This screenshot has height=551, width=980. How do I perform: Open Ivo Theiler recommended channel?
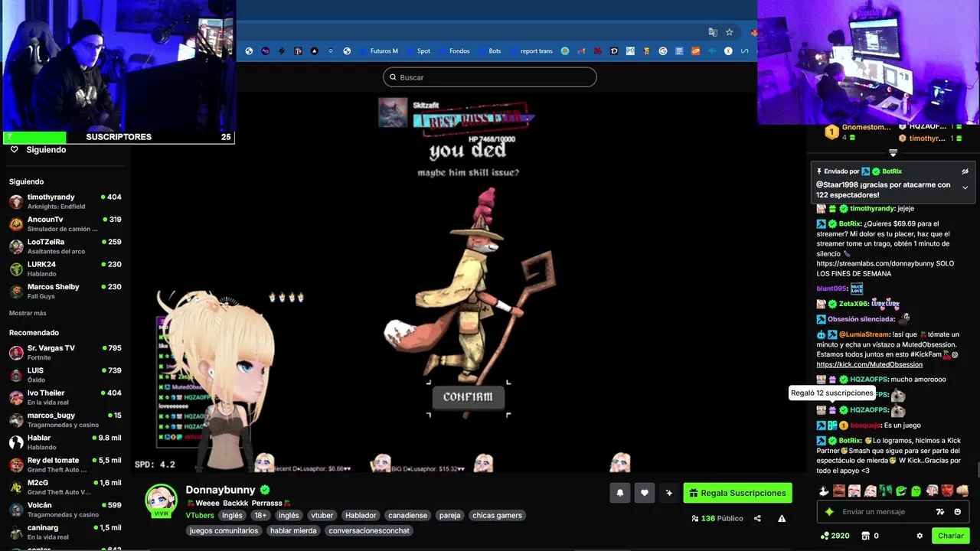click(x=65, y=397)
